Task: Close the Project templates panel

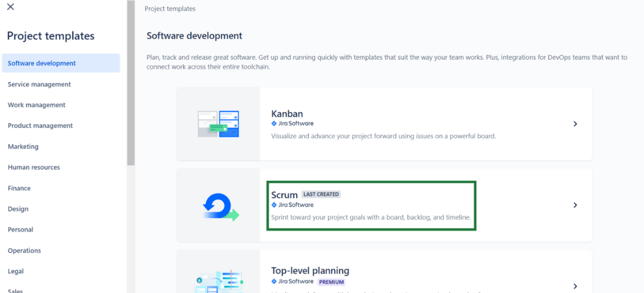Action: [11, 6]
